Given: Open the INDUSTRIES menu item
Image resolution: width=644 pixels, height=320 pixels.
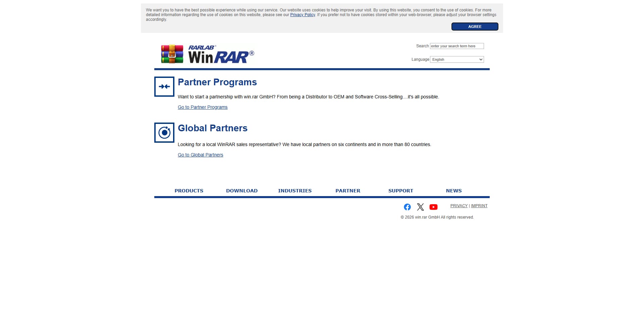Looking at the screenshot, I should pyautogui.click(x=295, y=191).
